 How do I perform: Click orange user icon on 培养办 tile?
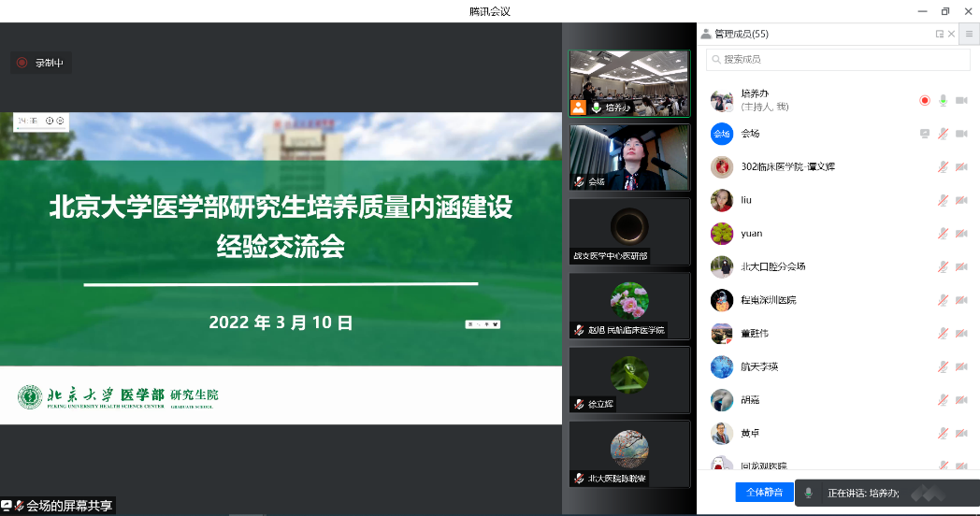(578, 107)
